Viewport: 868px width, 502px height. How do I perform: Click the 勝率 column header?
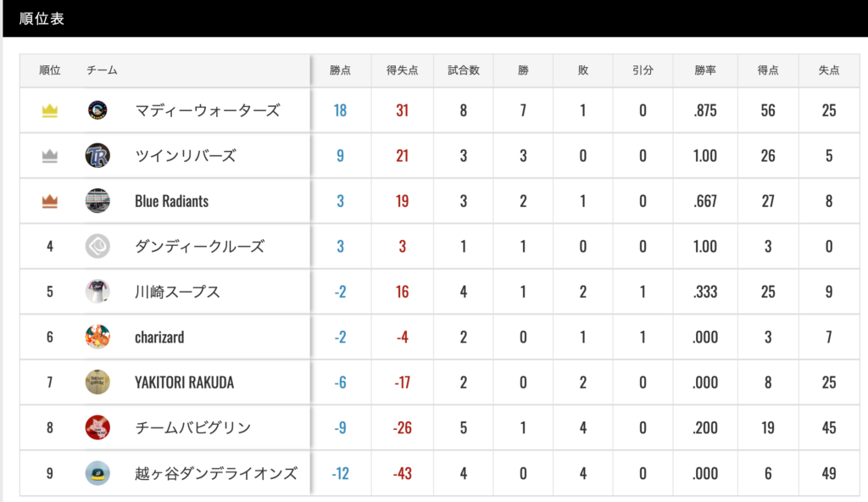pyautogui.click(x=704, y=70)
